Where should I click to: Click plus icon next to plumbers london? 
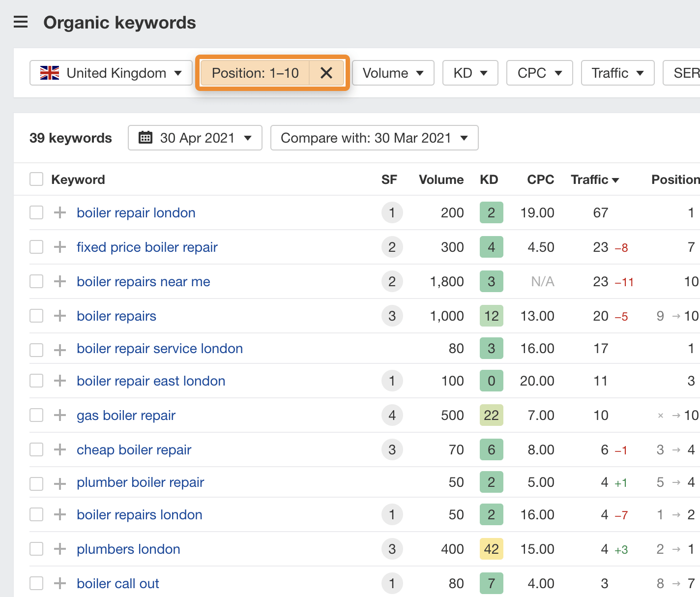click(60, 549)
